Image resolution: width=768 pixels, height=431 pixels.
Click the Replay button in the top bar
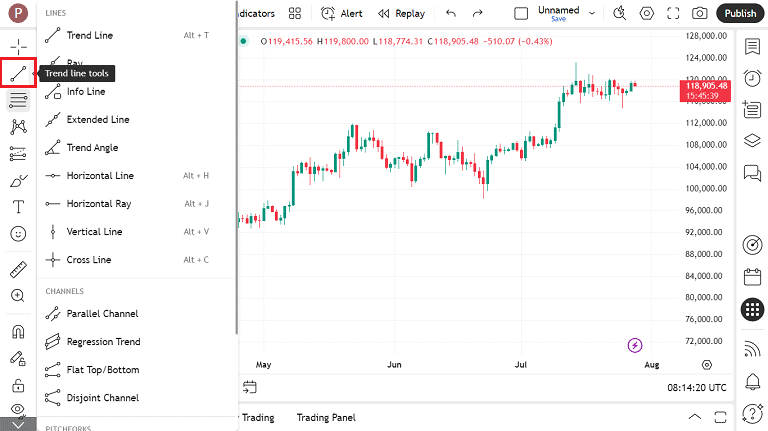click(x=401, y=14)
